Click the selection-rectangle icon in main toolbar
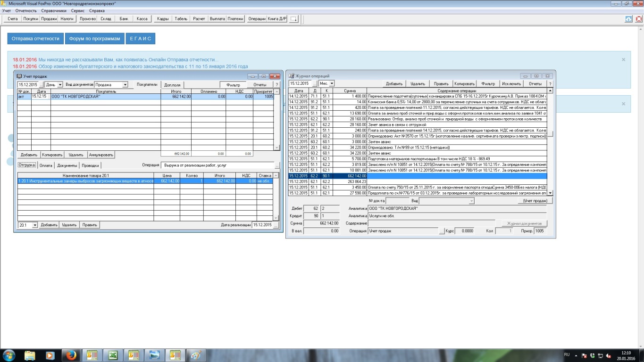Screen dimensions: 644x362 (x=293, y=19)
